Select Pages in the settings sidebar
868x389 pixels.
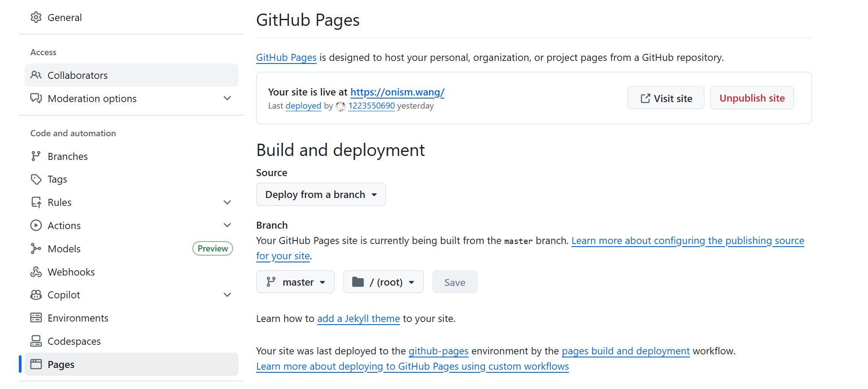pyautogui.click(x=61, y=364)
